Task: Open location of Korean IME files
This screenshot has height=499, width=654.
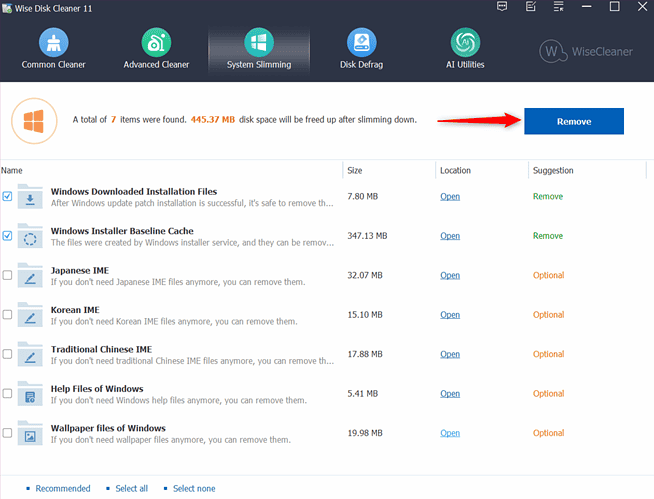Action: tap(450, 315)
